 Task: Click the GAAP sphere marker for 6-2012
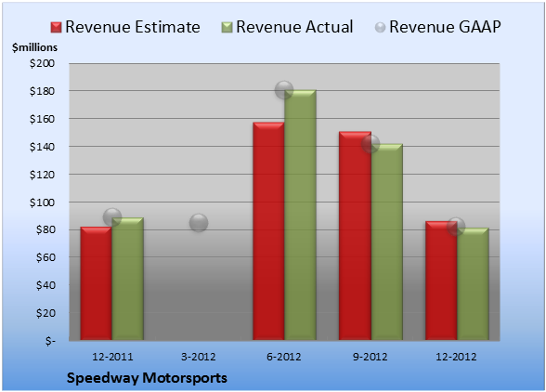[284, 90]
